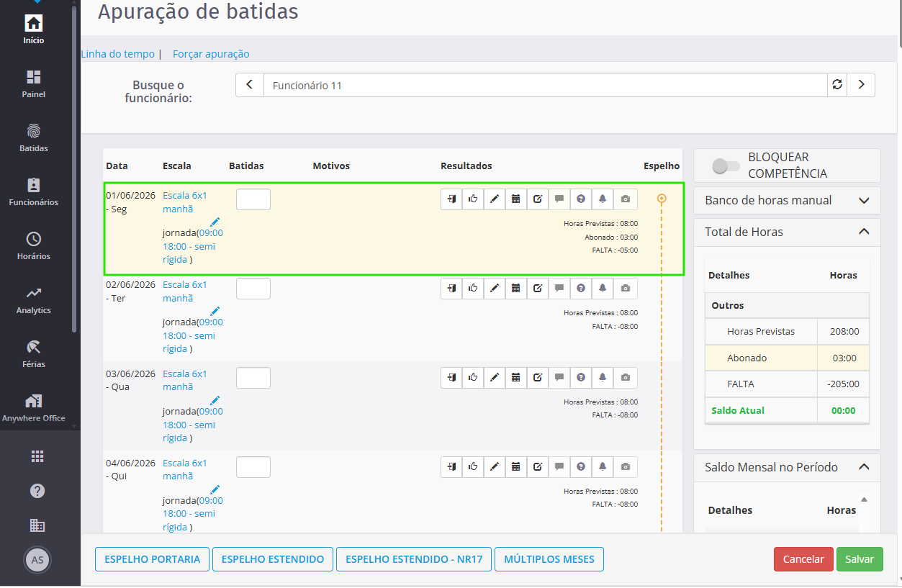
Task: Click the bell icon for 01/06/2026
Action: point(603,199)
